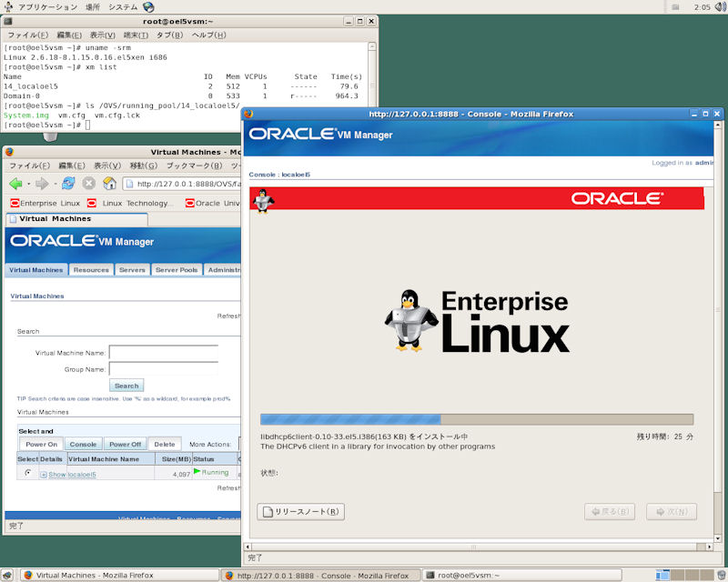Switch to Console Firefox taskbar item
728x582 pixels.
point(320,575)
